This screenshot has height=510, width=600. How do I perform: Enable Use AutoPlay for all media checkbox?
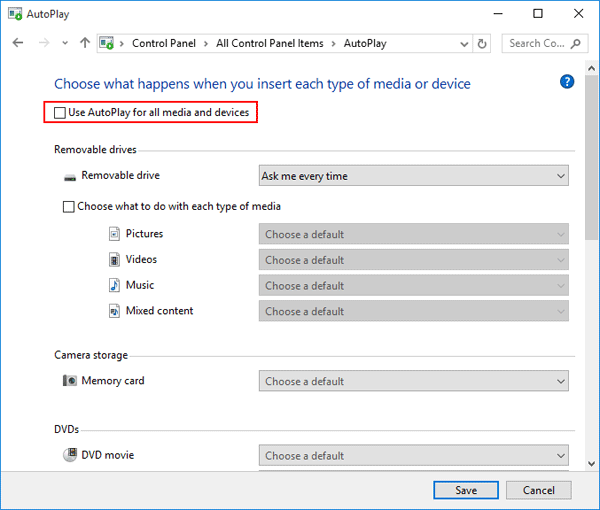coord(62,113)
